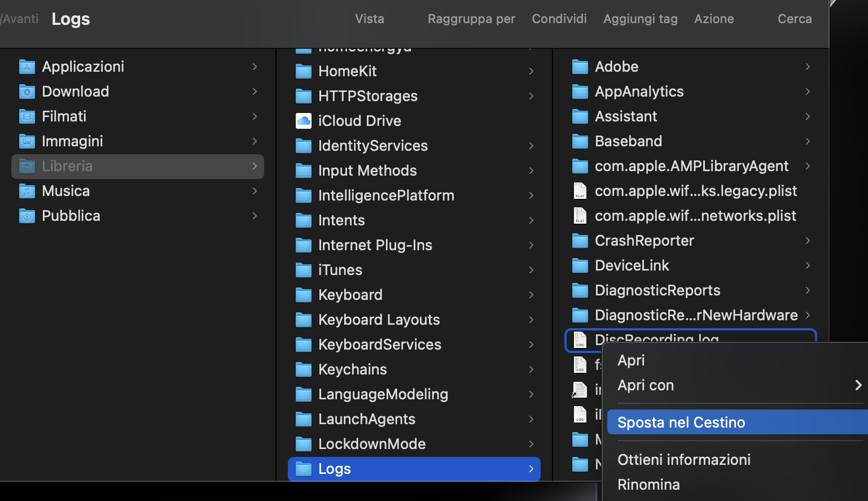Choose Sposta nel Cestino from context menu
The width and height of the screenshot is (868, 501).
click(681, 422)
